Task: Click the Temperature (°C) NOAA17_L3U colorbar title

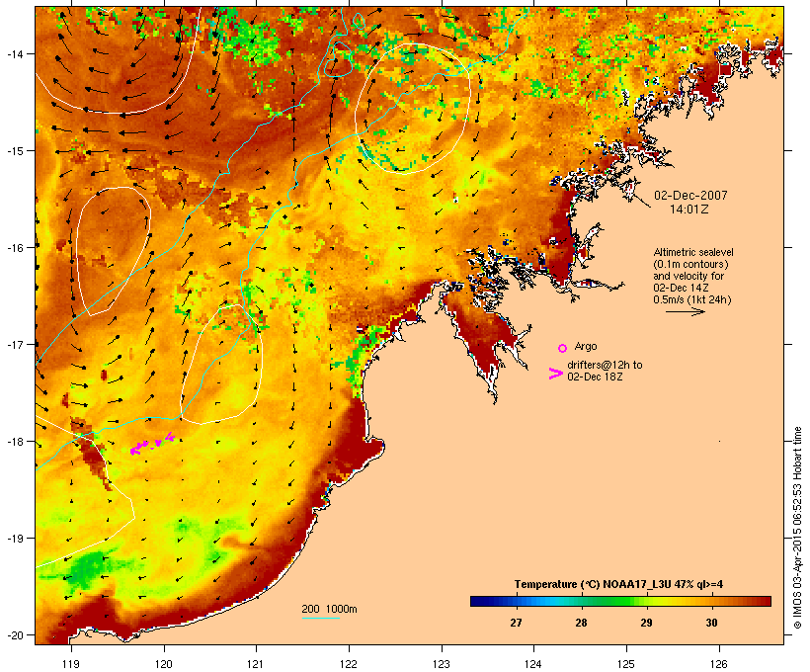Action: (x=618, y=584)
